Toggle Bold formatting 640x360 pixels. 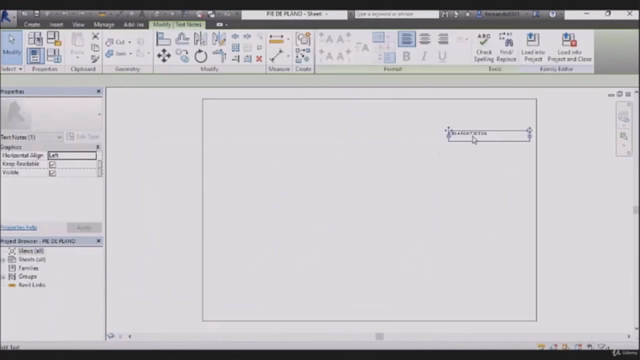[x=407, y=56]
